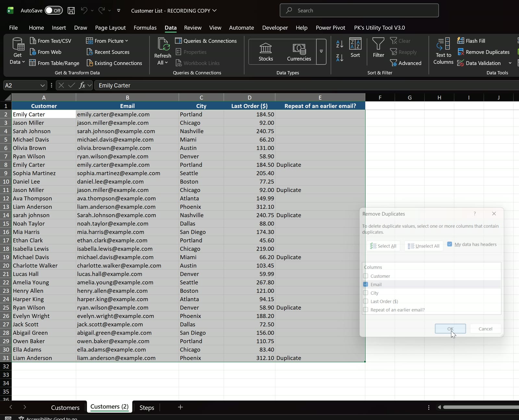Screen dimensions: 519x420
Task: Click Remove Duplicates in the ribbon
Action: coord(484,52)
